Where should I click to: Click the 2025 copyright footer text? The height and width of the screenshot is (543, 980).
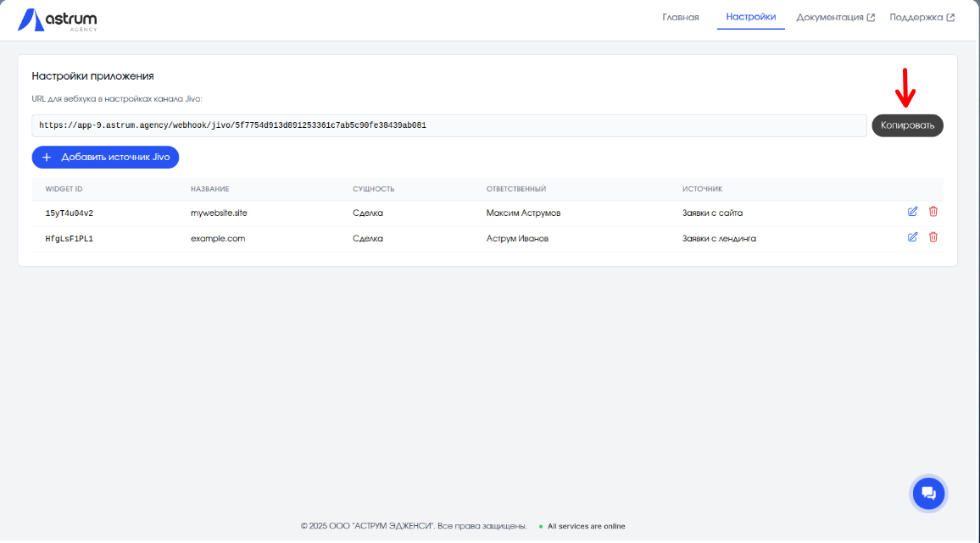[x=414, y=526]
